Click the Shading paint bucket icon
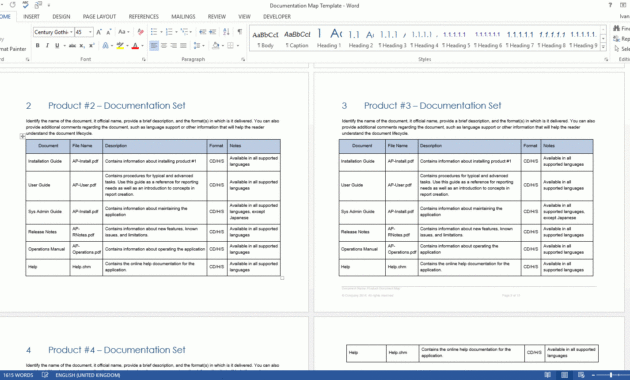 click(215, 46)
